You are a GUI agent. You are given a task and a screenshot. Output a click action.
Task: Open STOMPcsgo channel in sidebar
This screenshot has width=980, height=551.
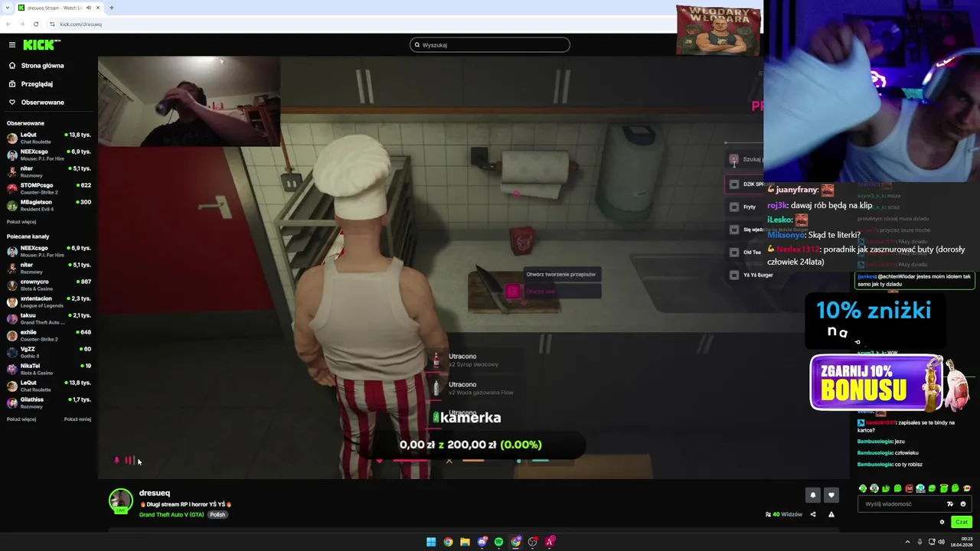pos(48,188)
